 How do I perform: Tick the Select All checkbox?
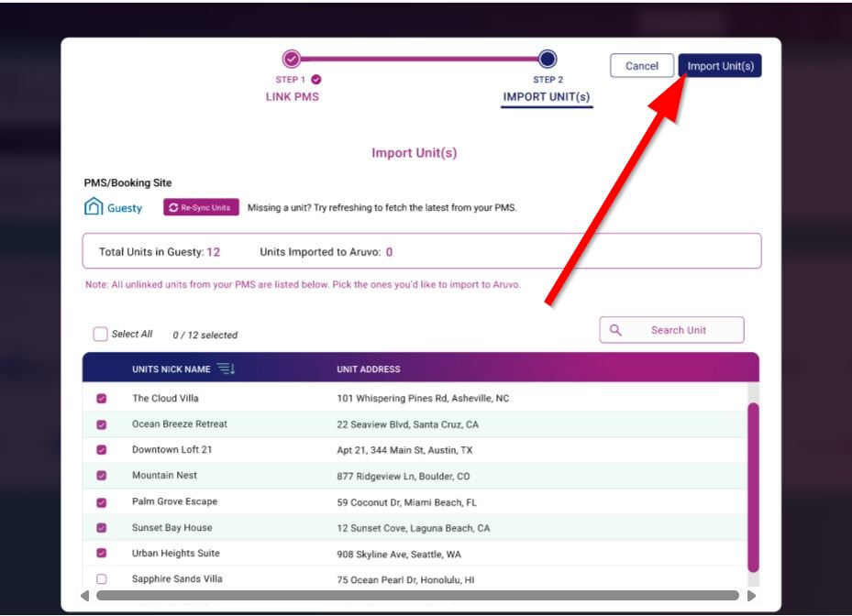100,334
